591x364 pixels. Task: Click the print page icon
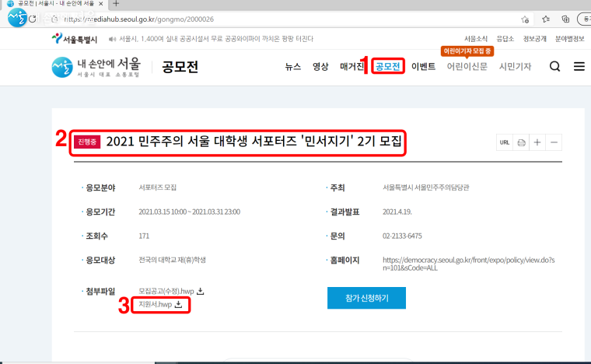522,142
